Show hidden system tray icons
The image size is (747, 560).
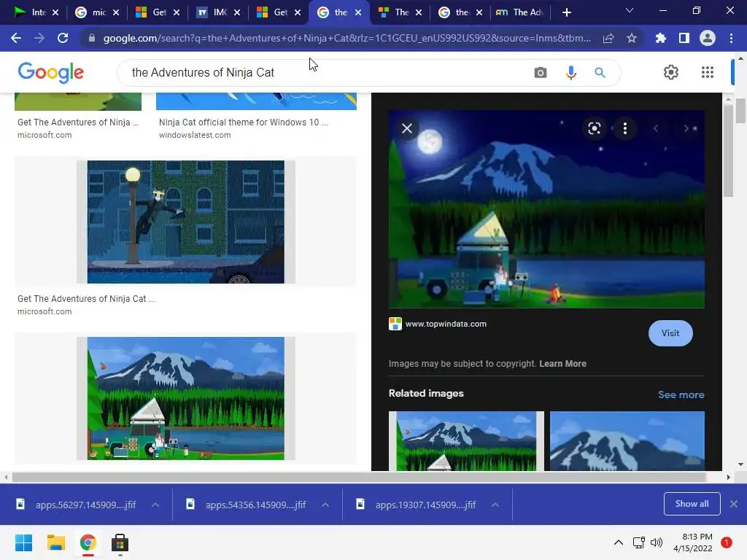[x=619, y=542]
